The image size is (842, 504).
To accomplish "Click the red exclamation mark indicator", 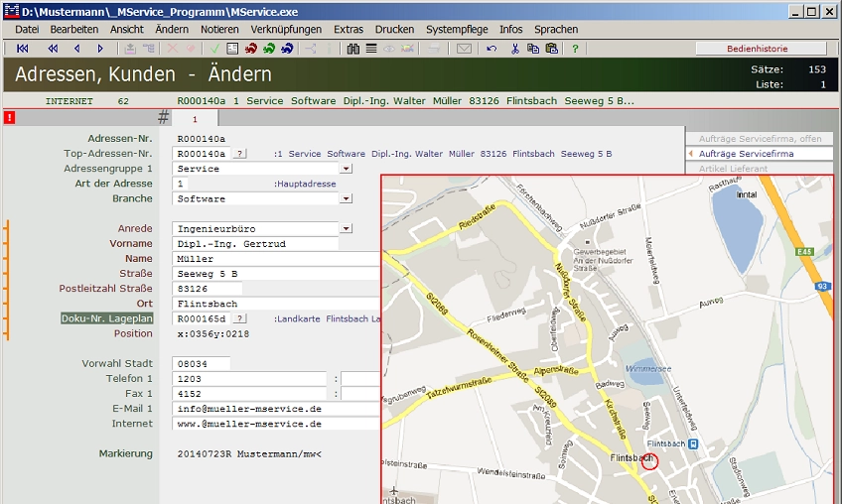I will point(9,118).
